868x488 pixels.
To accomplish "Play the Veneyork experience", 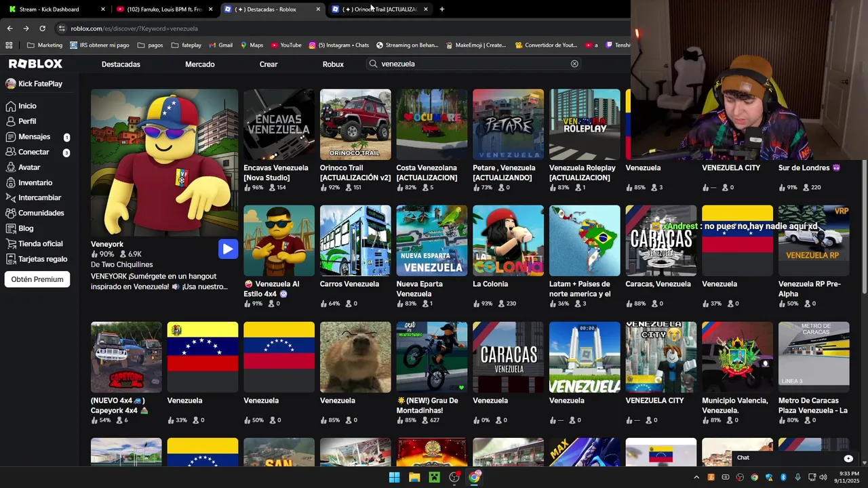I will pos(228,249).
